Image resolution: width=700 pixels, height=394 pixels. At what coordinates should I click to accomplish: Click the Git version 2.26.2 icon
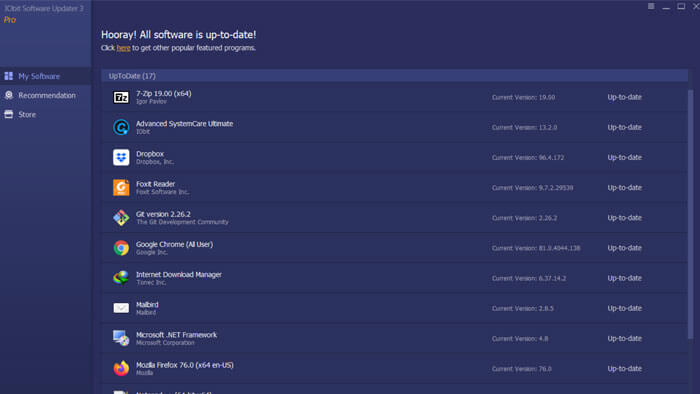(x=121, y=218)
